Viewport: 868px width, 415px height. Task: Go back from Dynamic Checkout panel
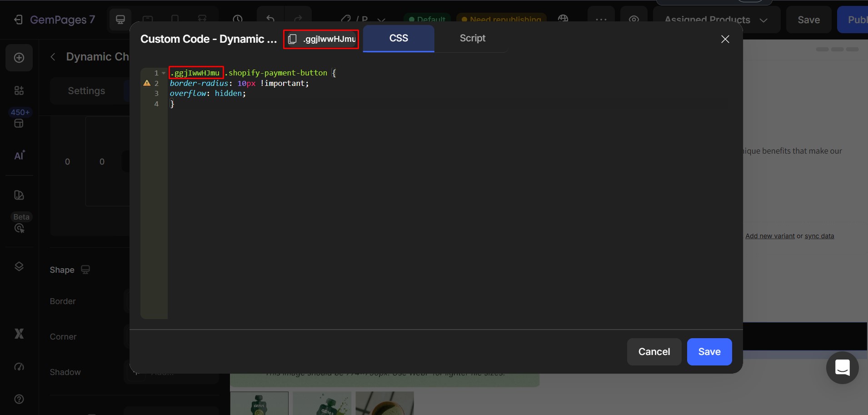pos(53,57)
